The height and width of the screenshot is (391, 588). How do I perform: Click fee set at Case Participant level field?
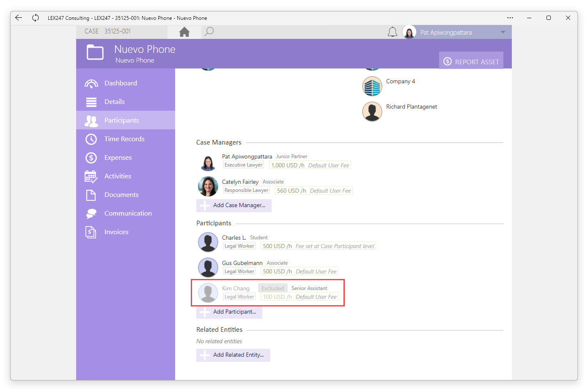click(319, 246)
